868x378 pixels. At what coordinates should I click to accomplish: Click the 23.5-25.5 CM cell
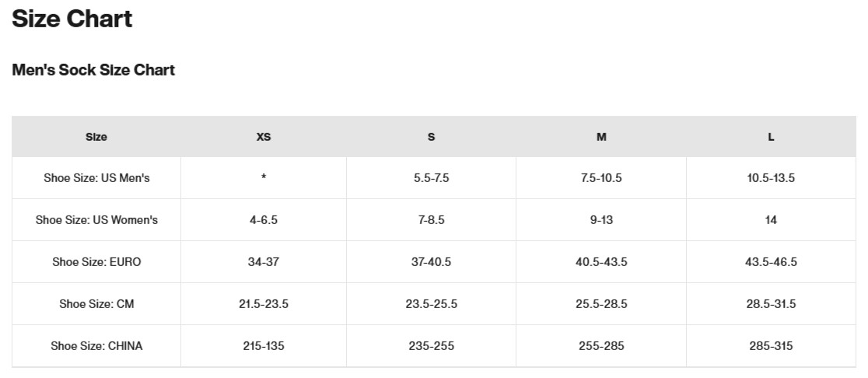click(x=431, y=304)
